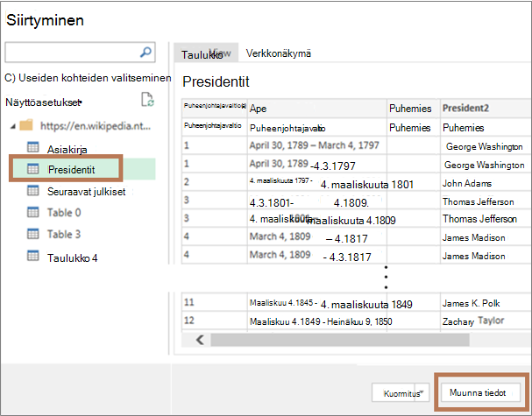Click the horizontal scrollbar thumb

(x=340, y=340)
